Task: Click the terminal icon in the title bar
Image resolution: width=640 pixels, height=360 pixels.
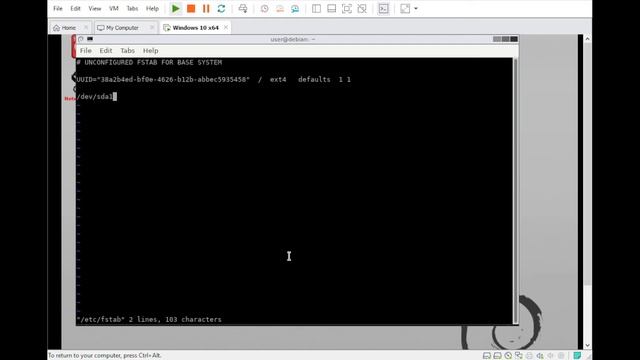Action: 90,39
